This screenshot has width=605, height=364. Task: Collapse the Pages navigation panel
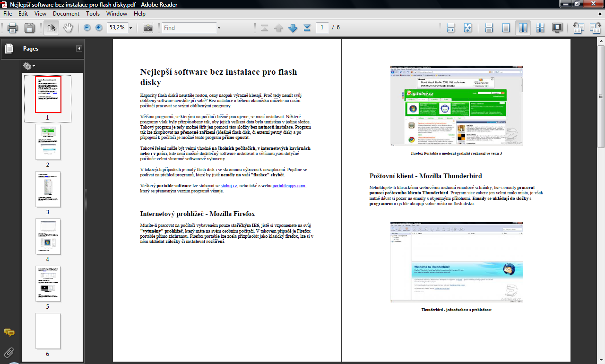pos(79,49)
